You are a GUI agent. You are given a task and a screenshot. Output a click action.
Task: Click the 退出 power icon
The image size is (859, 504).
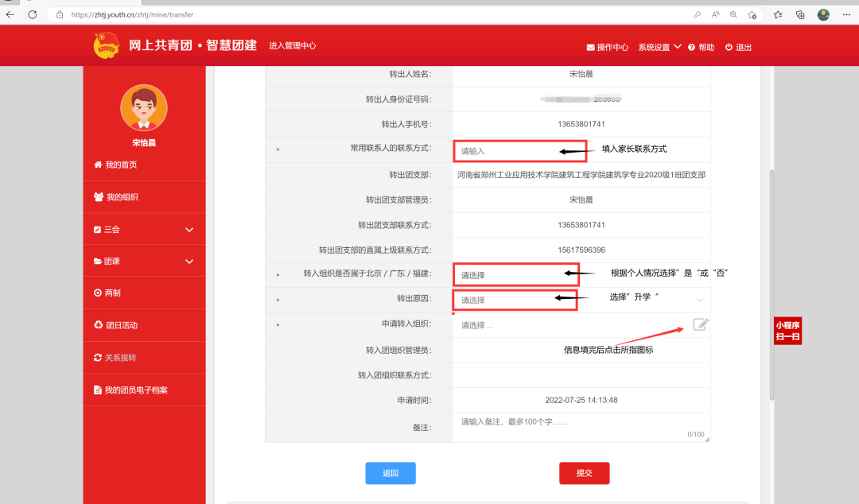tap(729, 48)
